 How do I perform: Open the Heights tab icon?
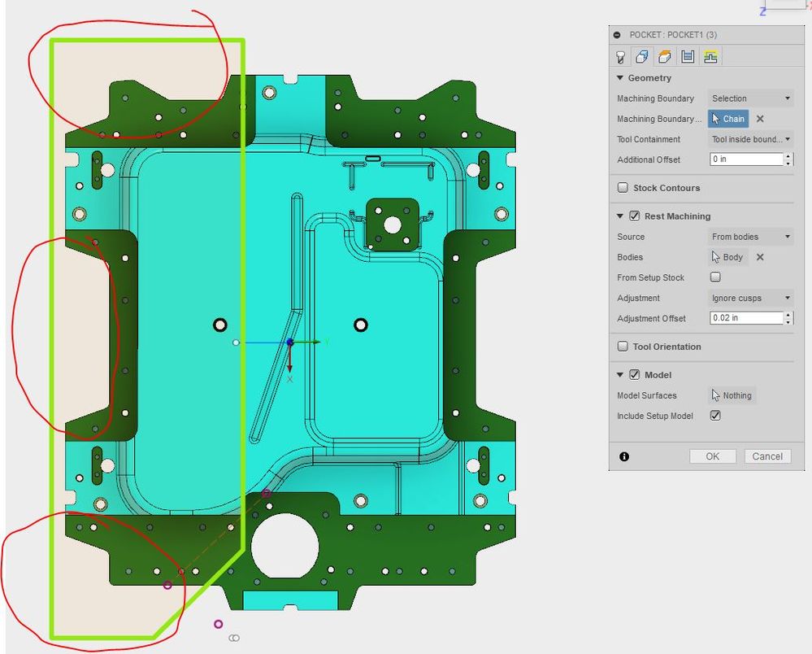click(x=665, y=56)
